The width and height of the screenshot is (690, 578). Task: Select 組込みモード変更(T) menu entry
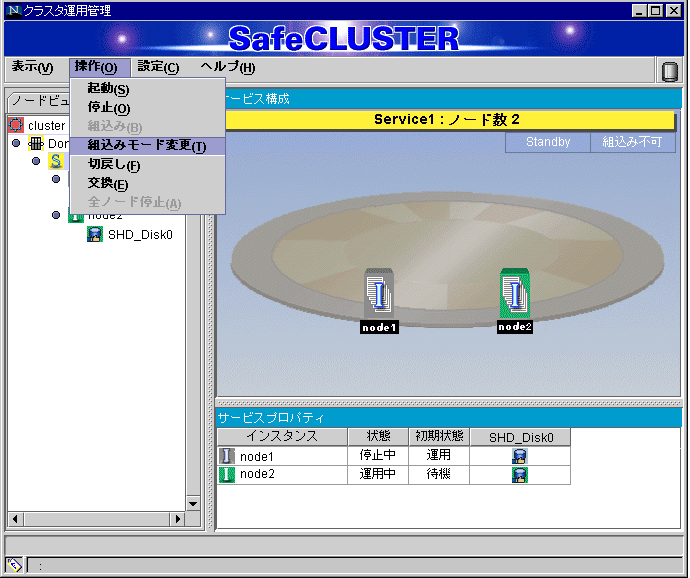146,146
